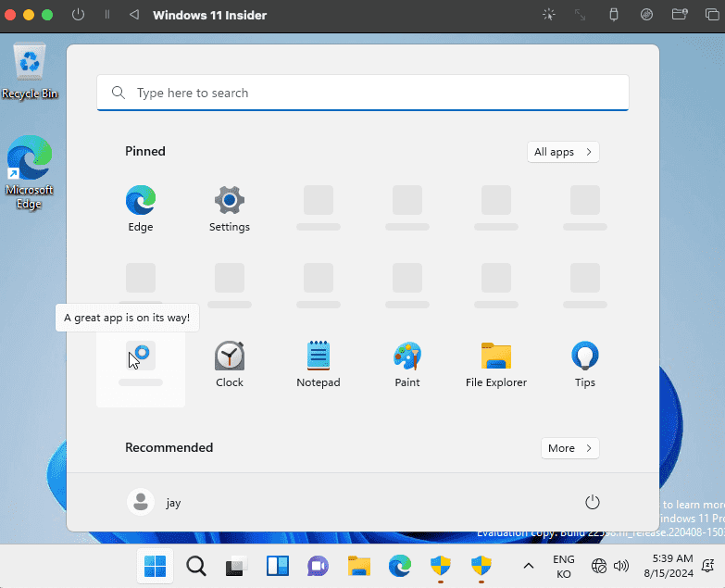725x588 pixels.
Task: Click the Recycle Bin desktop icon
Action: [x=31, y=71]
